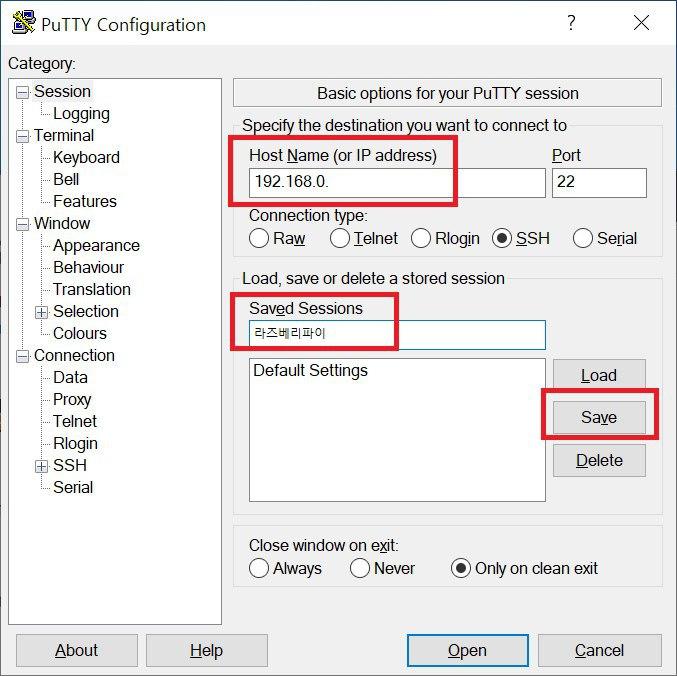Open the Telnet category in the tree
Screen dimensions: 677x676
tap(75, 422)
